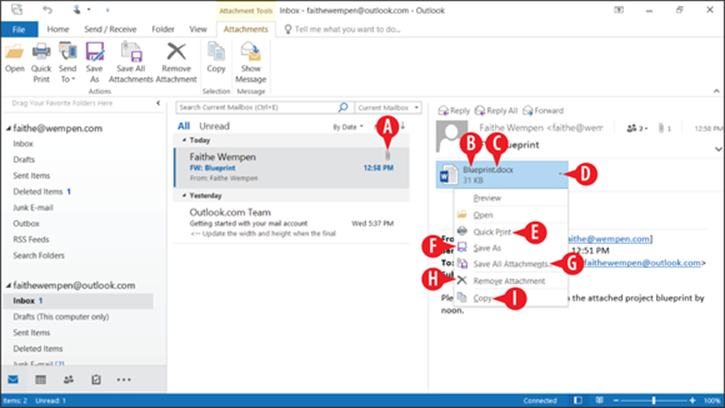
Task: Collapse the ribbon with the caret
Action: coord(716,91)
